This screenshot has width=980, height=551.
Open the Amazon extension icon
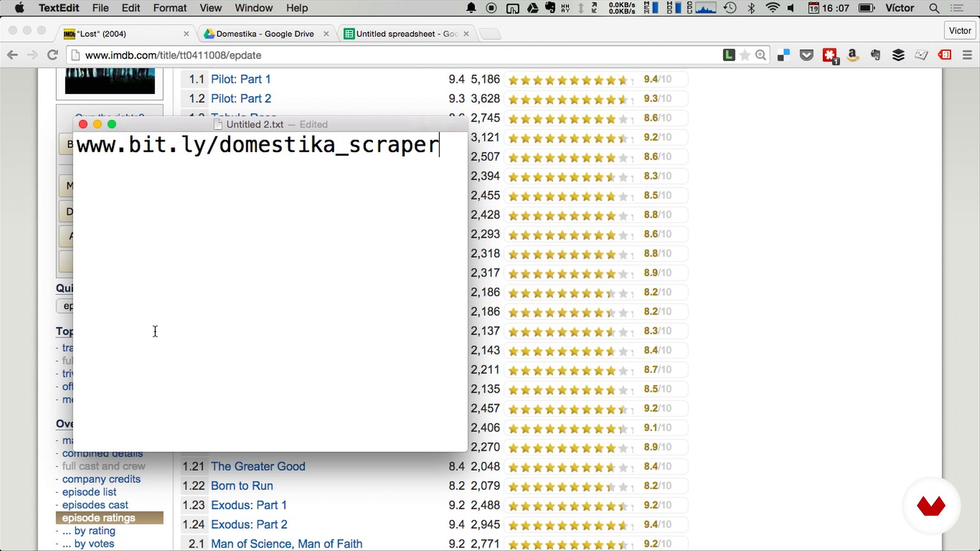click(x=852, y=55)
